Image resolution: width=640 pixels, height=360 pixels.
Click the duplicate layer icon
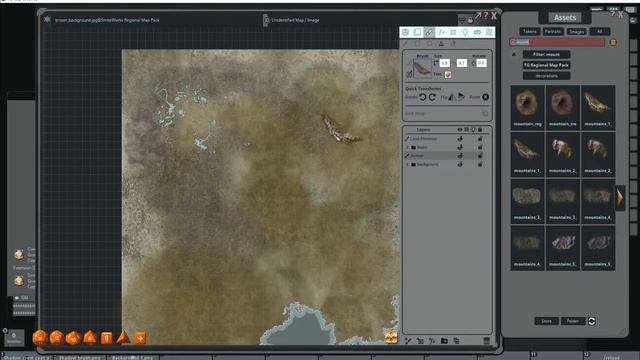pyautogui.click(x=456, y=341)
